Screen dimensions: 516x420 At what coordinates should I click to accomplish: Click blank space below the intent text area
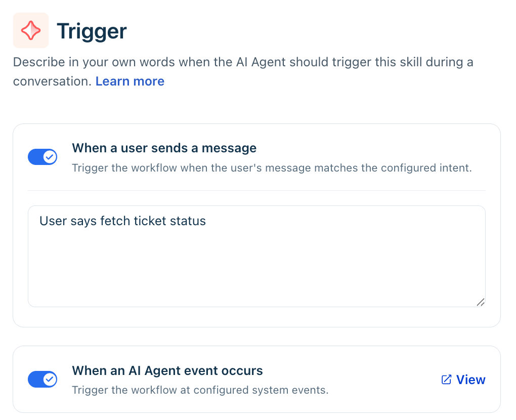(x=256, y=317)
